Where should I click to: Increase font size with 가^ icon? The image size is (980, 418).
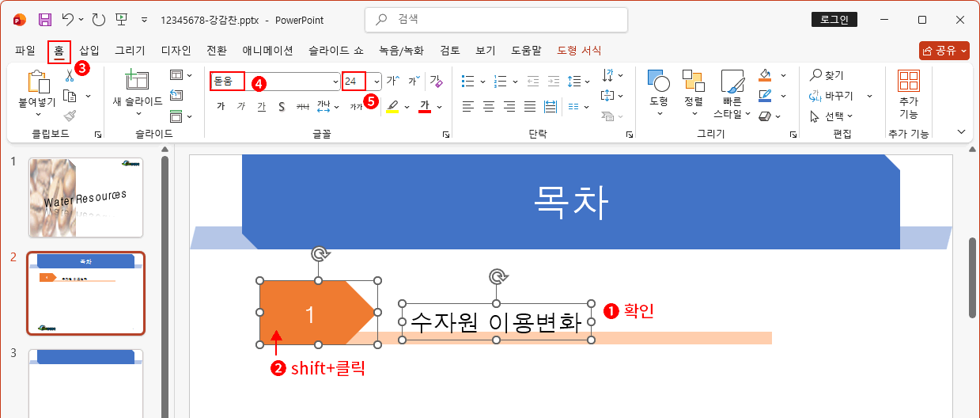click(x=392, y=81)
